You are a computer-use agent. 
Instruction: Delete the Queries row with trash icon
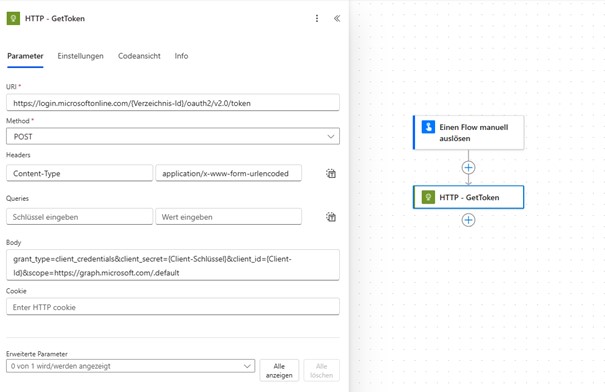click(x=331, y=217)
